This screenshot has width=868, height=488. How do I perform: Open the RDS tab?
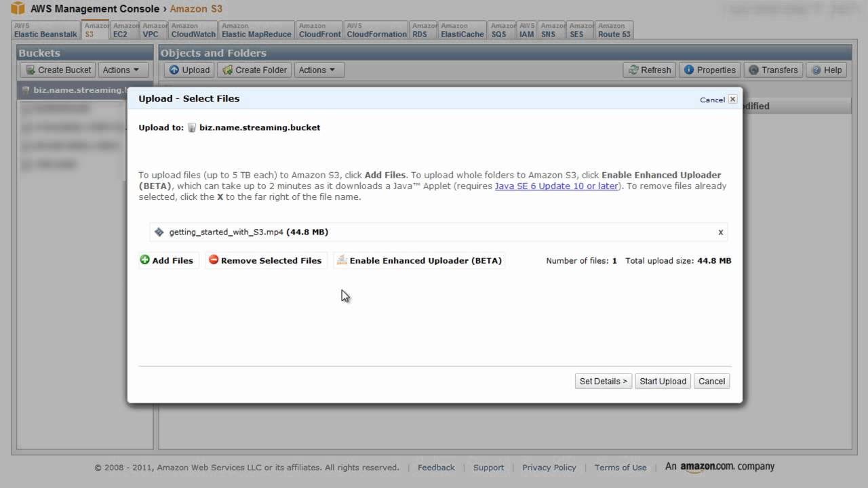(x=425, y=30)
